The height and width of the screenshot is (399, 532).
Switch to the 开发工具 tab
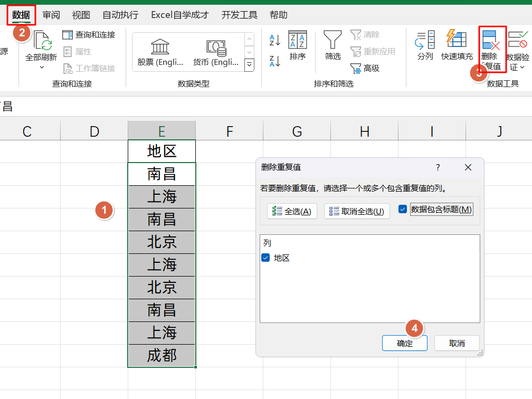[x=239, y=15]
